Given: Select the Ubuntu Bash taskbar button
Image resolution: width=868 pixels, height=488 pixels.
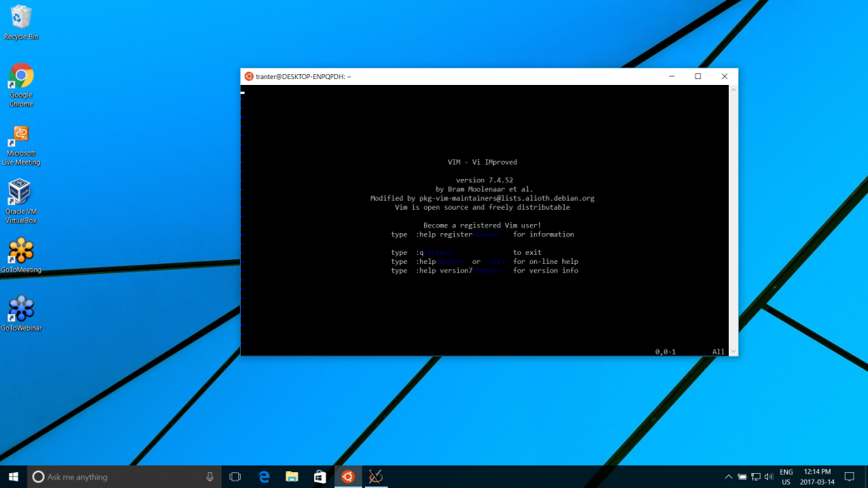Looking at the screenshot, I should point(347,477).
